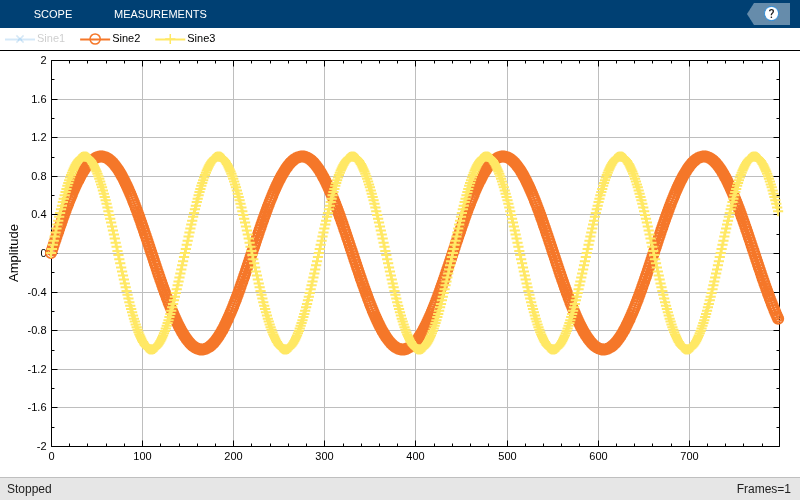Viewport: 800px width, 500px height.
Task: Open the MEASUREMENTS tab
Action: point(160,14)
